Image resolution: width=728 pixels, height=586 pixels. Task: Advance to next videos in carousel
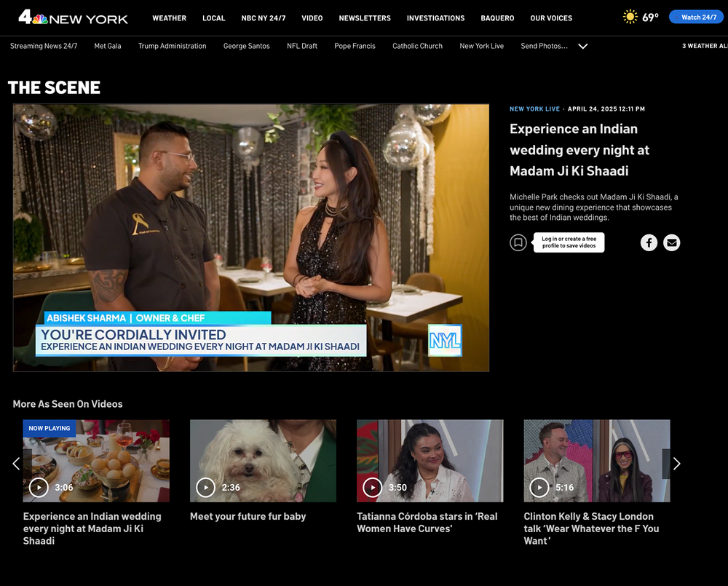point(676,464)
